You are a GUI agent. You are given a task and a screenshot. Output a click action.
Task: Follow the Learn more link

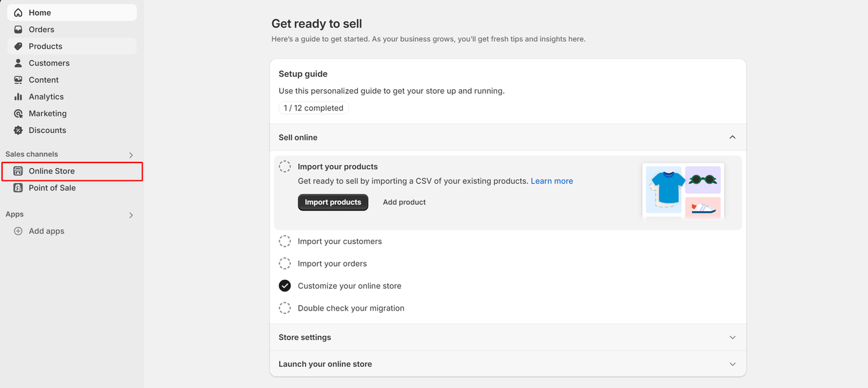point(551,181)
